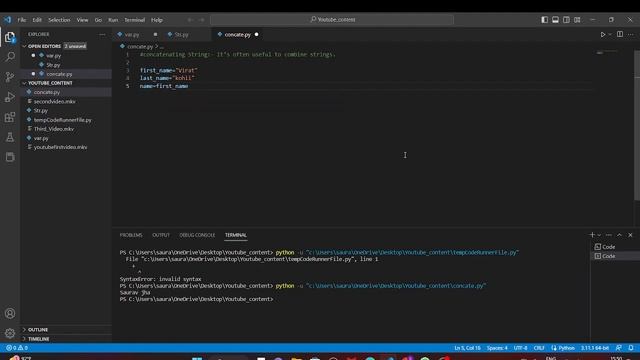Run Python file with play button
Viewport: 640px width, 360px height.
pos(602,35)
